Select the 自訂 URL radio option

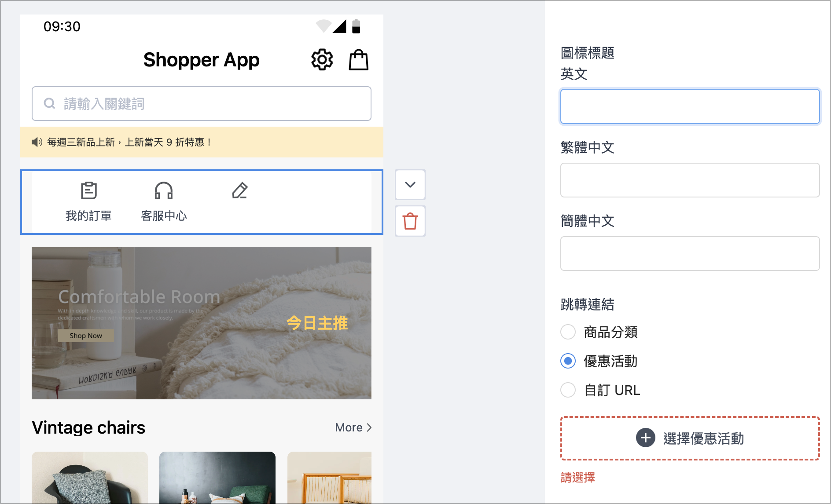pos(568,390)
